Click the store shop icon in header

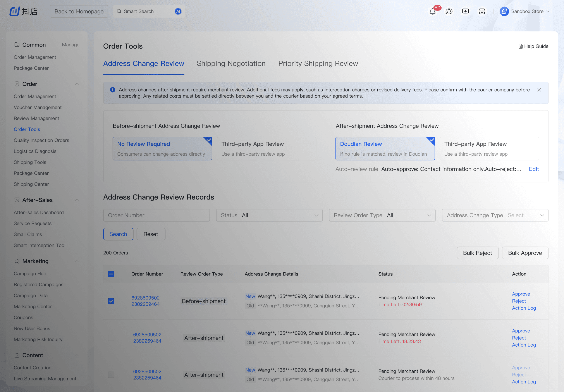click(x=482, y=12)
